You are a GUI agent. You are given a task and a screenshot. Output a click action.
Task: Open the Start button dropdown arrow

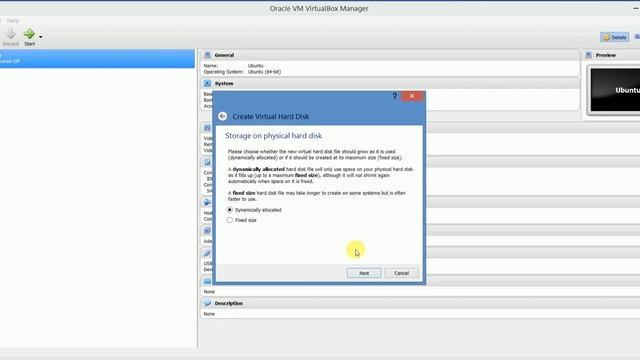(40, 37)
